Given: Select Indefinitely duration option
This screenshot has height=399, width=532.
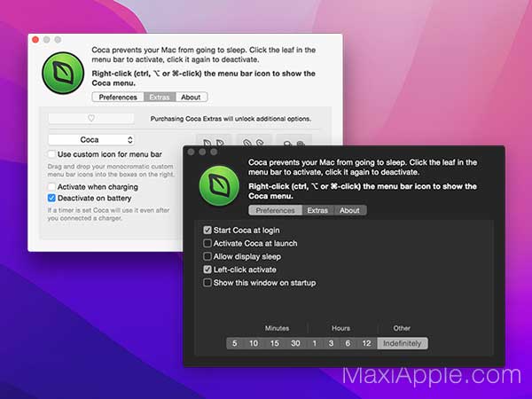Looking at the screenshot, I should coord(403,343).
